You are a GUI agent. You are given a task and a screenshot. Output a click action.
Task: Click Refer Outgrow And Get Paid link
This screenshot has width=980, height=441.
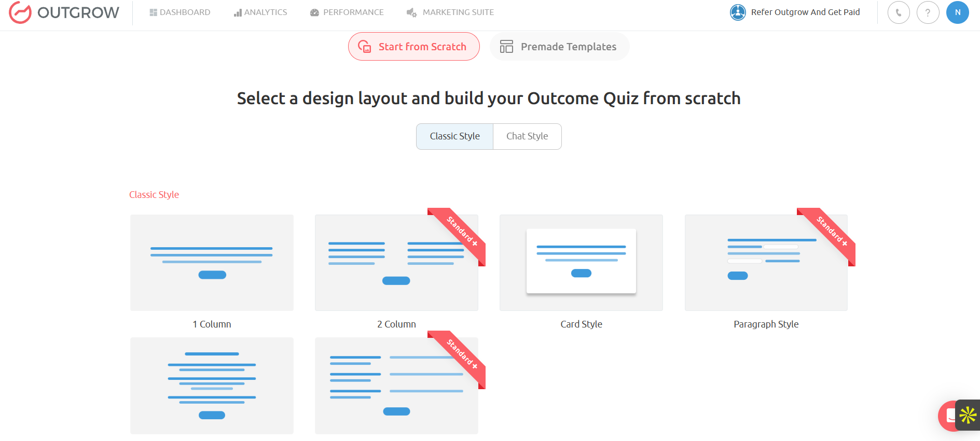(x=805, y=12)
